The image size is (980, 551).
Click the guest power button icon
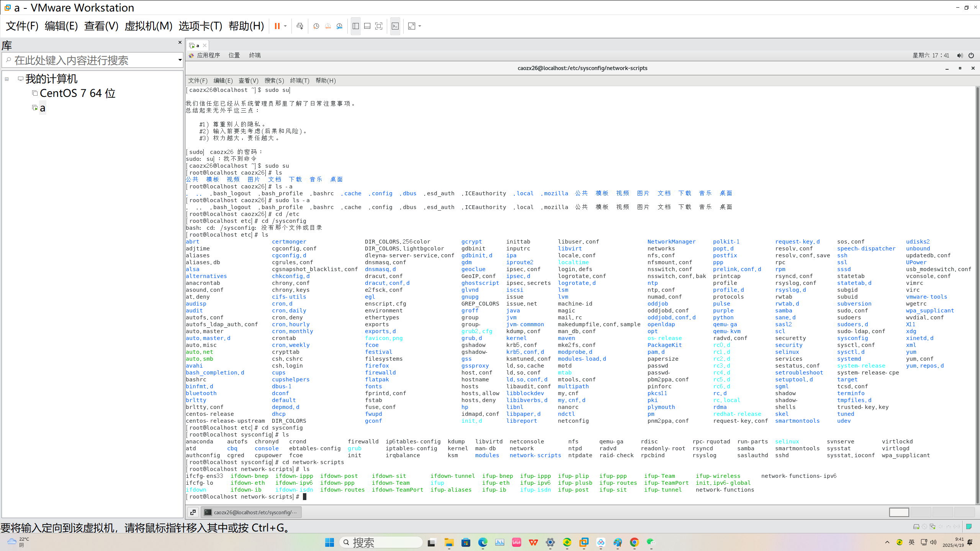tap(971, 56)
